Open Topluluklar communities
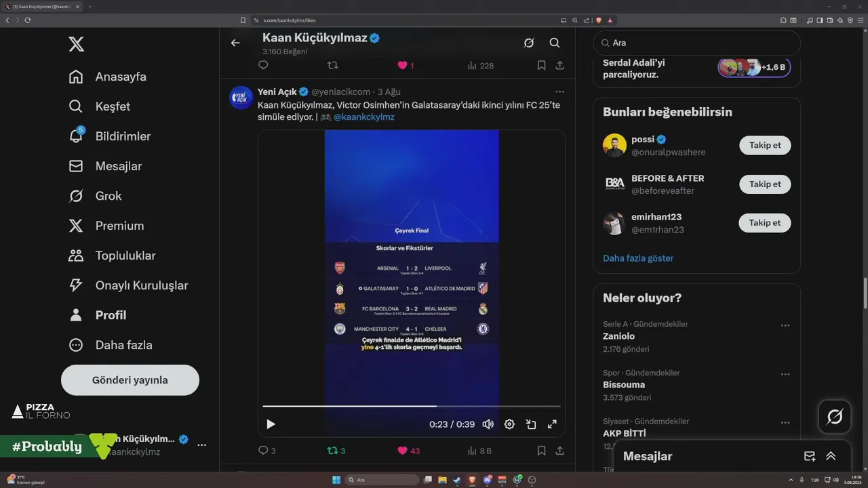The height and width of the screenshot is (488, 868). [112, 256]
